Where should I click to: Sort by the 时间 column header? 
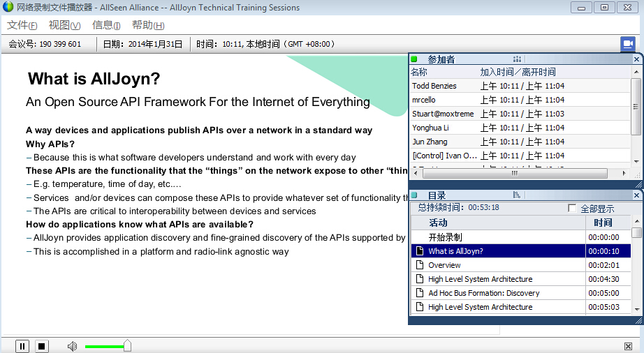coord(608,223)
